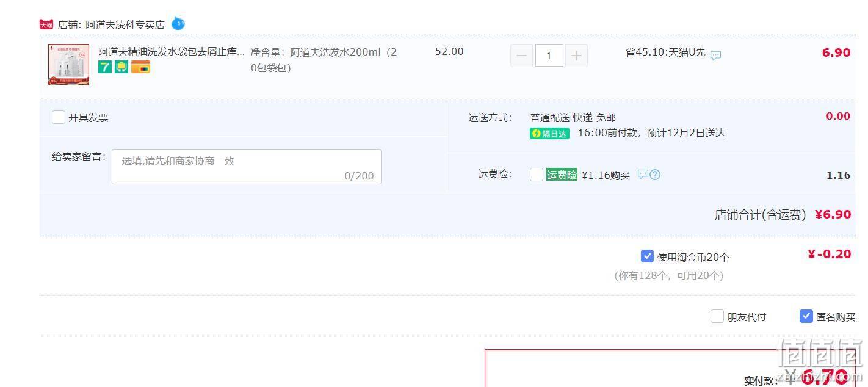
Task: Click the 16:00前付款 delivery estimate text
Action: pos(651,133)
